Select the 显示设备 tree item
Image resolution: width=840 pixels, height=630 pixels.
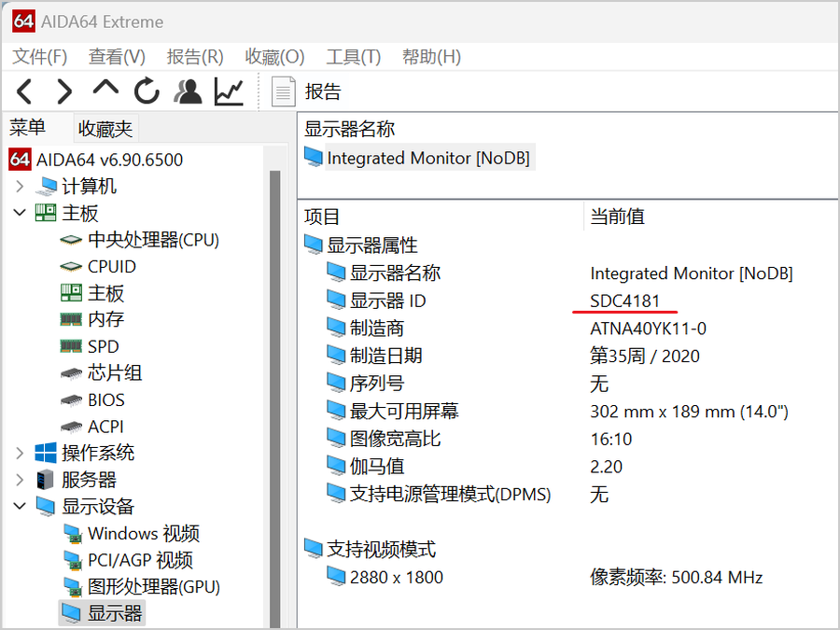(98, 506)
